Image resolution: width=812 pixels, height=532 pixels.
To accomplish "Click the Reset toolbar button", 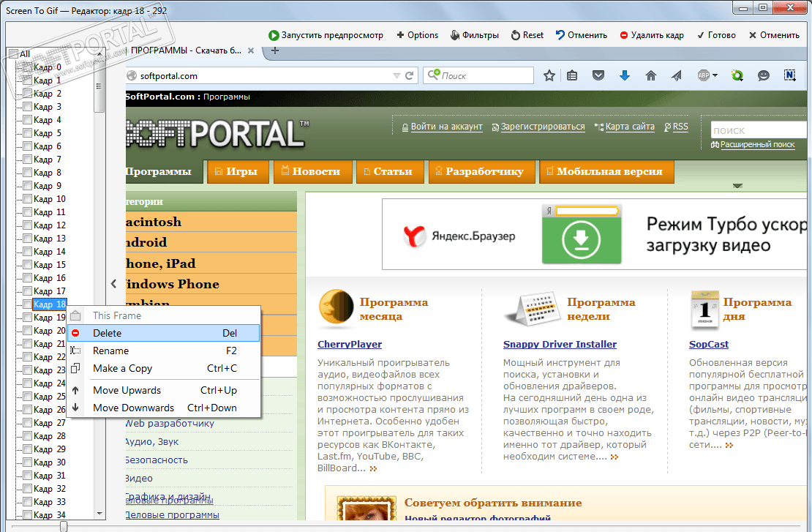I will point(527,35).
